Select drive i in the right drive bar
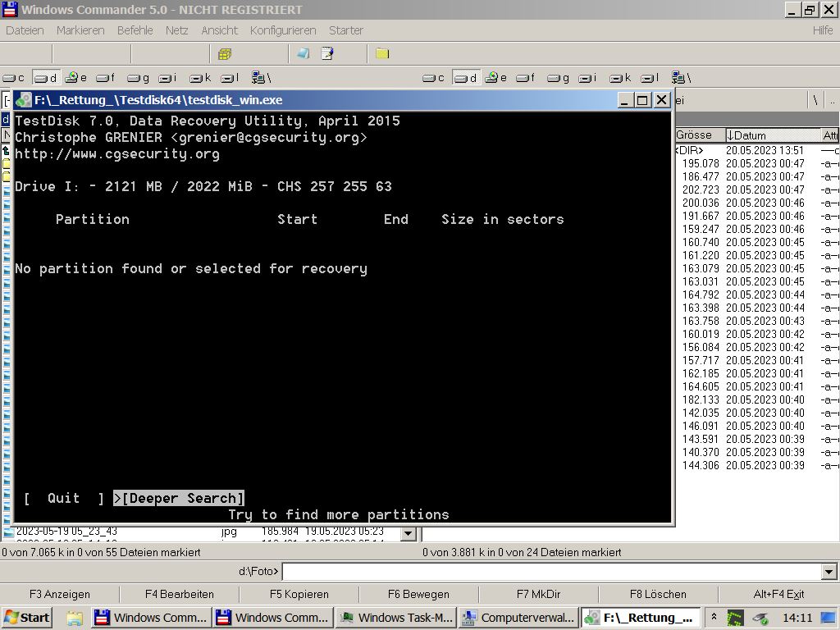 587,78
